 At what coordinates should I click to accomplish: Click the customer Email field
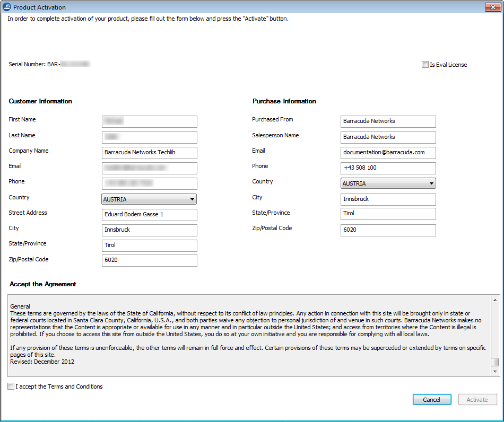(x=150, y=168)
